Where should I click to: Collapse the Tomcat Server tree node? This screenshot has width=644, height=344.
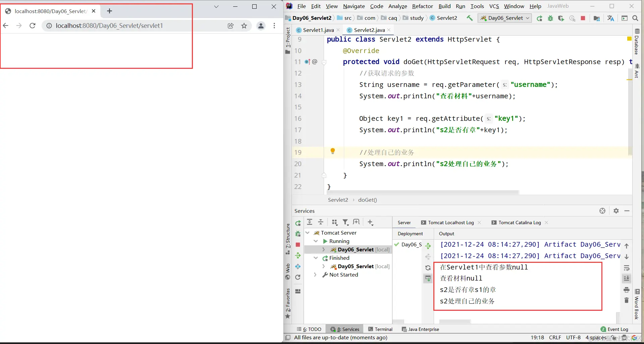(308, 233)
